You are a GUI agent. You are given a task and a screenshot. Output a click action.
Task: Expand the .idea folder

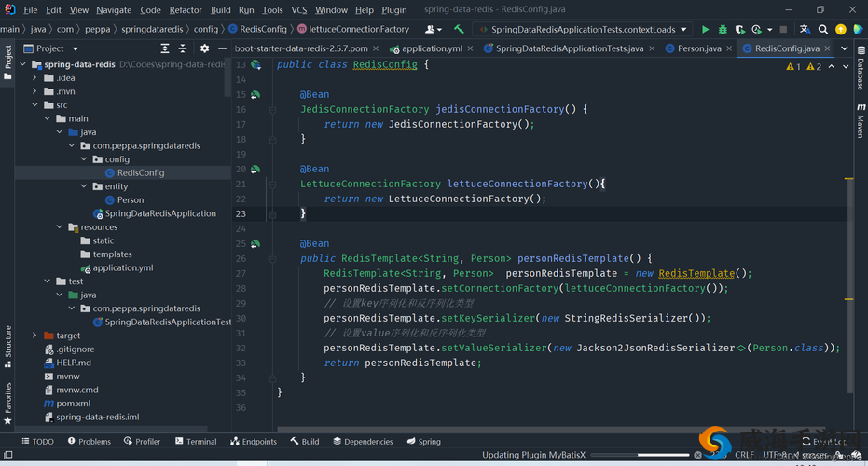pyautogui.click(x=34, y=78)
